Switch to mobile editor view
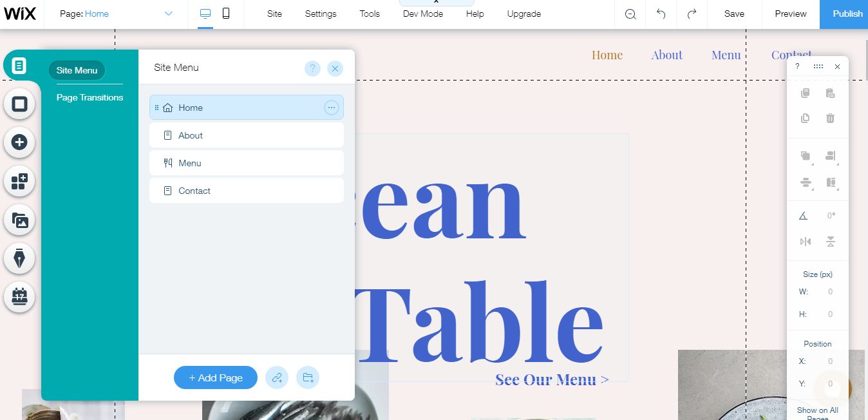868x420 pixels. tap(226, 14)
